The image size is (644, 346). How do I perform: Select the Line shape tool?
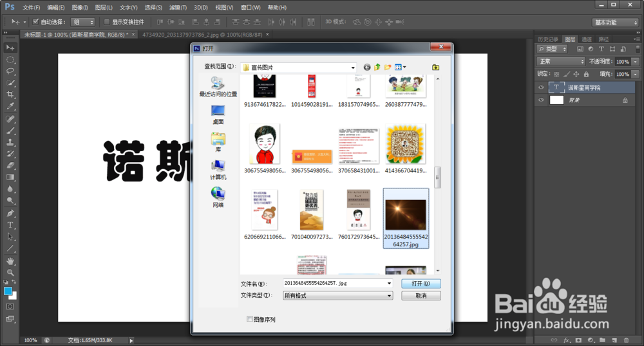[10, 248]
